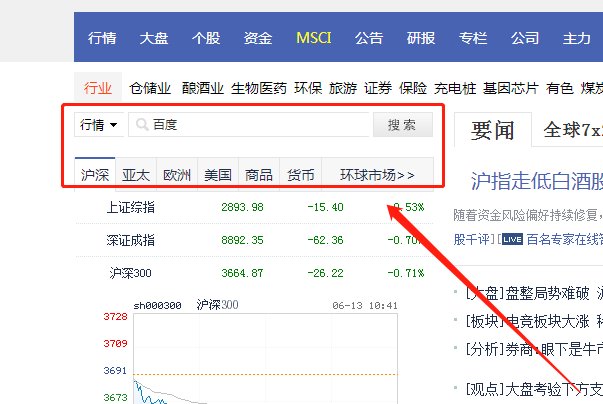
Task: Open the [大盘]盘整局势难破 news item
Action: pos(528,293)
